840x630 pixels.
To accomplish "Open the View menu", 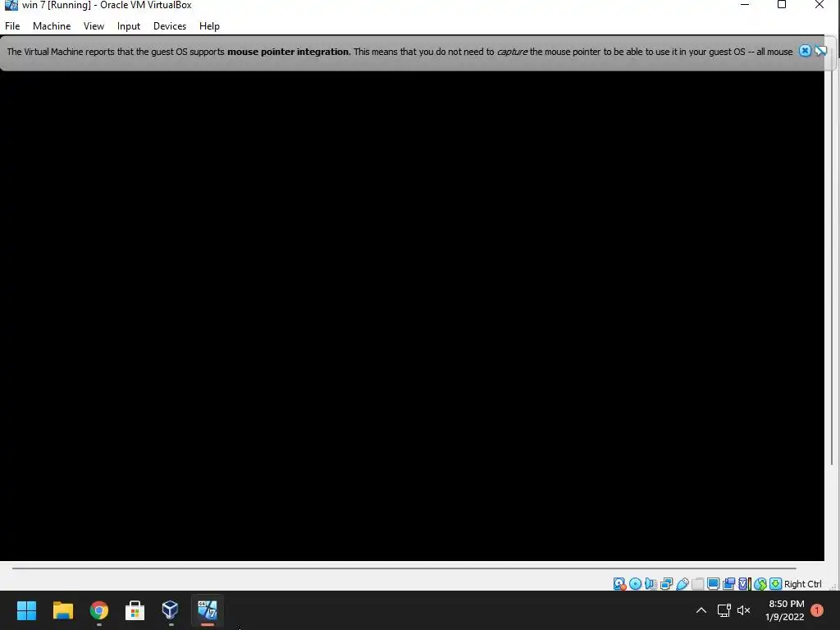I will pos(94,25).
